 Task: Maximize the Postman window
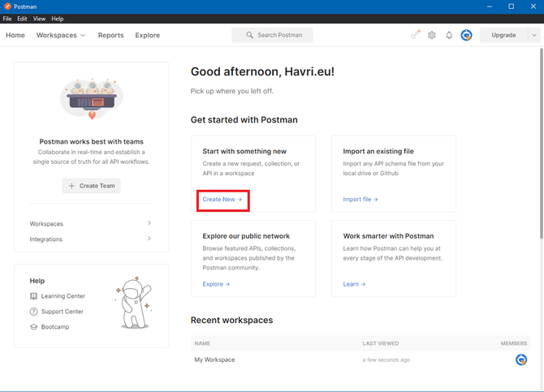tap(511, 6)
